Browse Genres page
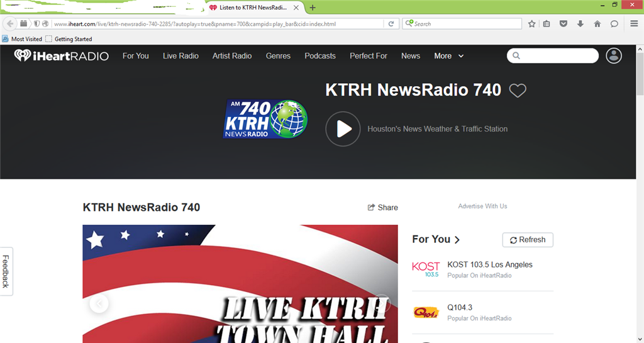Image resolution: width=644 pixels, height=343 pixels. (278, 56)
